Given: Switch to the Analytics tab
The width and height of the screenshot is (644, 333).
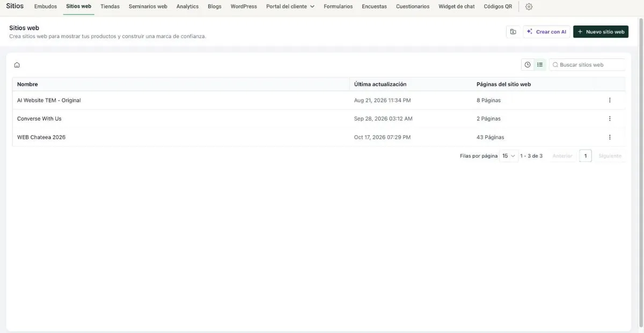Looking at the screenshot, I should tap(187, 6).
